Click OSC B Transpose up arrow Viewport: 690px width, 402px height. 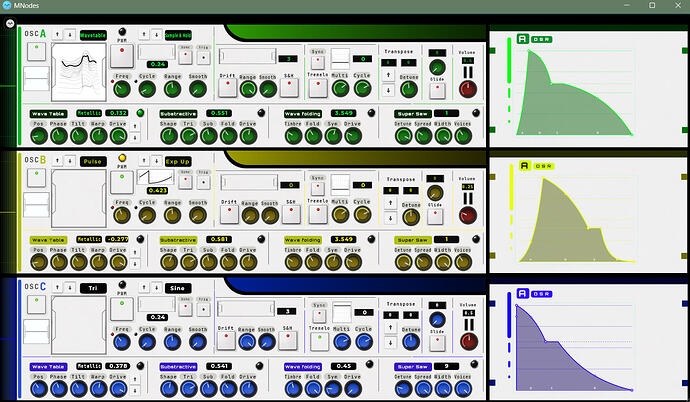390,203
